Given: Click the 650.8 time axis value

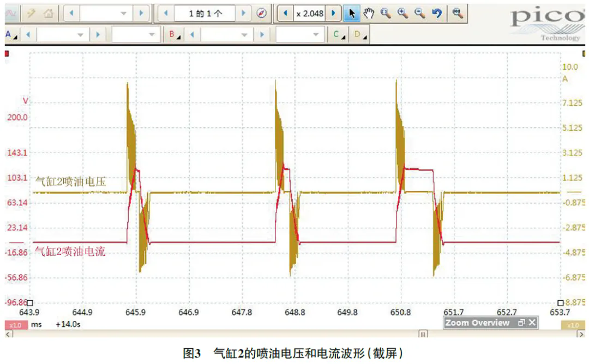Looking at the screenshot, I should 400,312.
